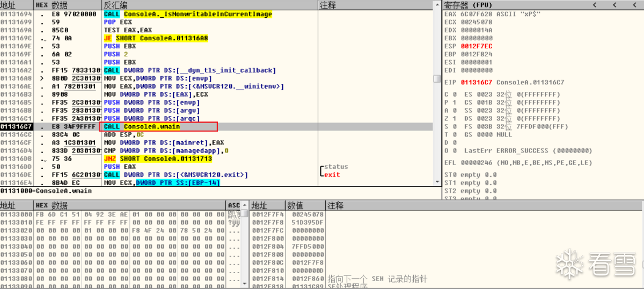
Task: Select the CALL ConsoleA._IsNonwritableInCurrentImage line
Action: 217,14
